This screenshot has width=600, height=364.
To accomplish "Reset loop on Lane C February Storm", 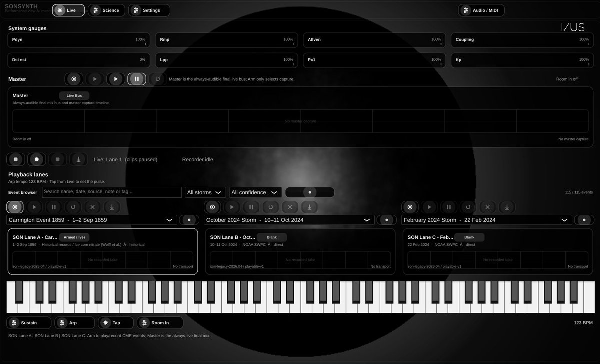I will 468,207.
